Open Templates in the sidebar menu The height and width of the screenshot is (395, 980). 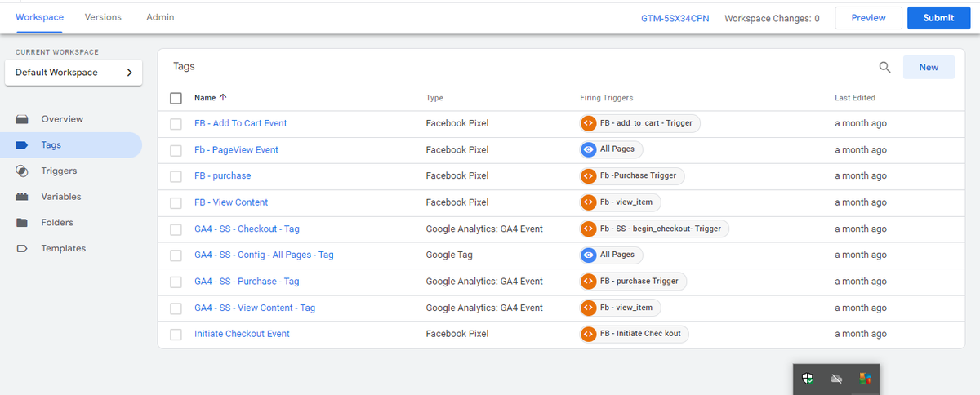64,249
